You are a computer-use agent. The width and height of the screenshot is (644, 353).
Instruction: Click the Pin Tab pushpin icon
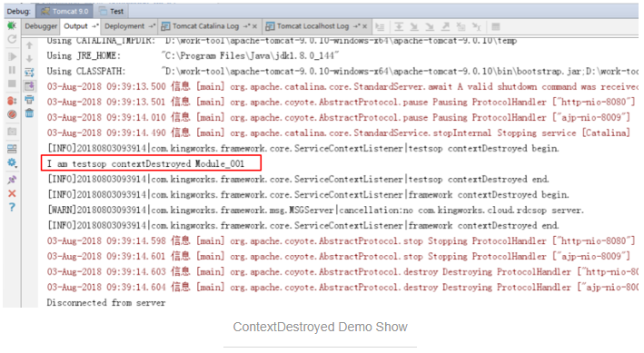pos(12,180)
